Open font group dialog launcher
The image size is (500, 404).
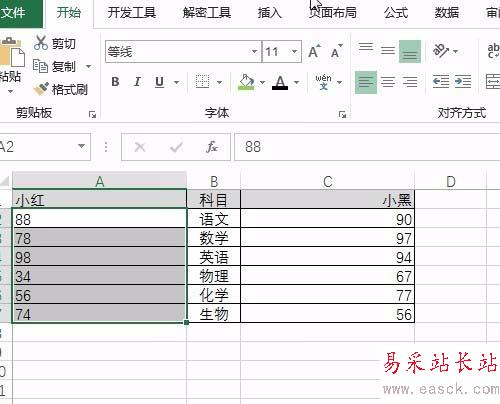[x=342, y=115]
